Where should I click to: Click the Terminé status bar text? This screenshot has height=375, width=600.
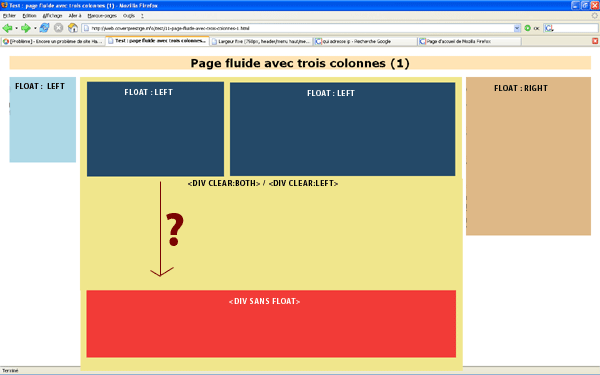(x=10, y=370)
